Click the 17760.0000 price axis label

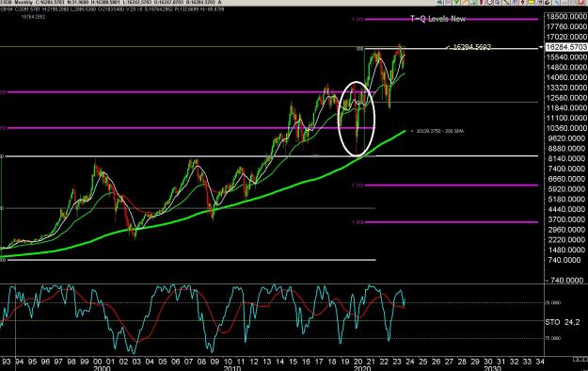[x=567, y=26]
